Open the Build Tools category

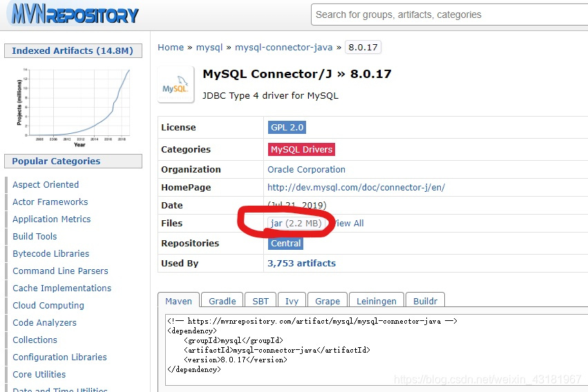coord(35,236)
